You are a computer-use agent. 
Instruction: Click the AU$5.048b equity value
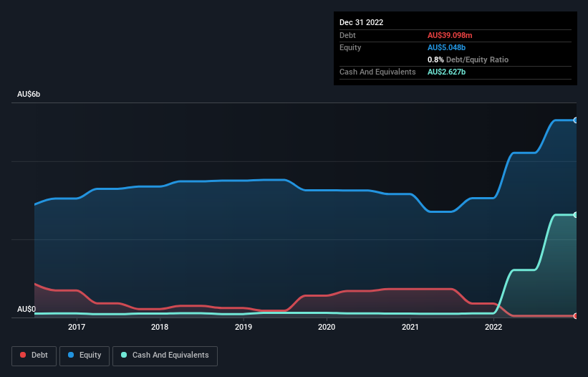tap(447, 47)
